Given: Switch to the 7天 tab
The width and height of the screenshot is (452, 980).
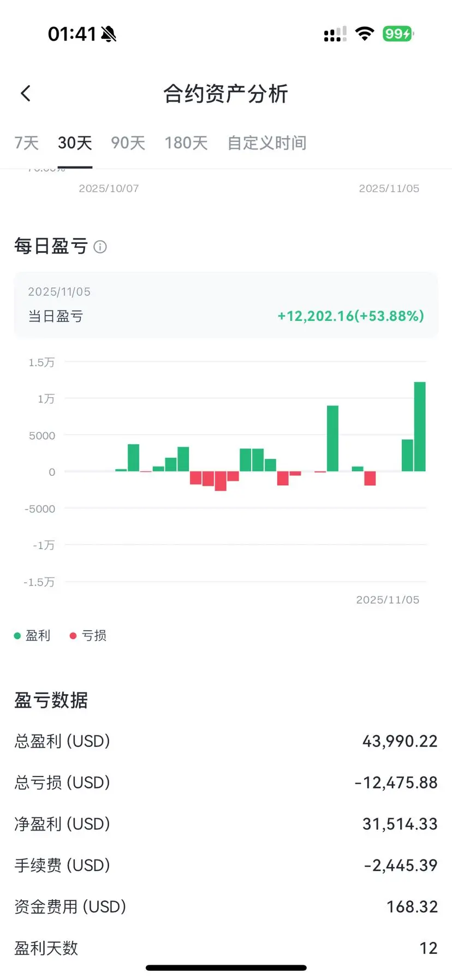Looking at the screenshot, I should 26,143.
